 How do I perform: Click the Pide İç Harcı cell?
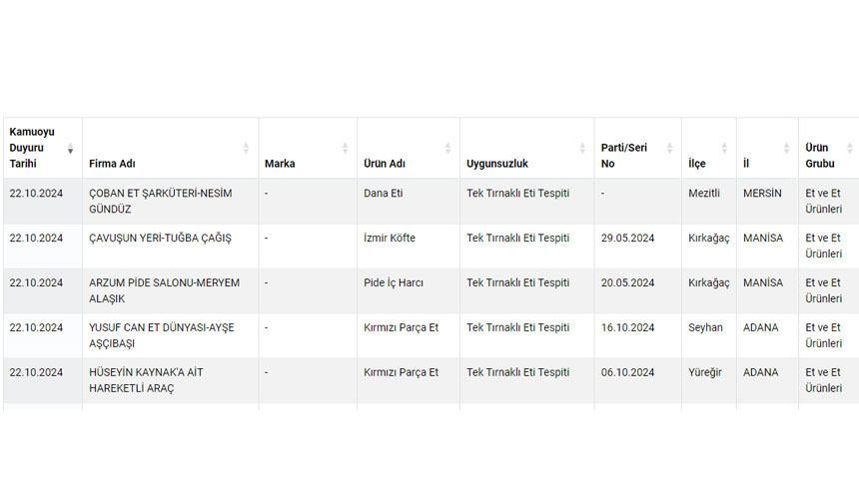coord(394,282)
